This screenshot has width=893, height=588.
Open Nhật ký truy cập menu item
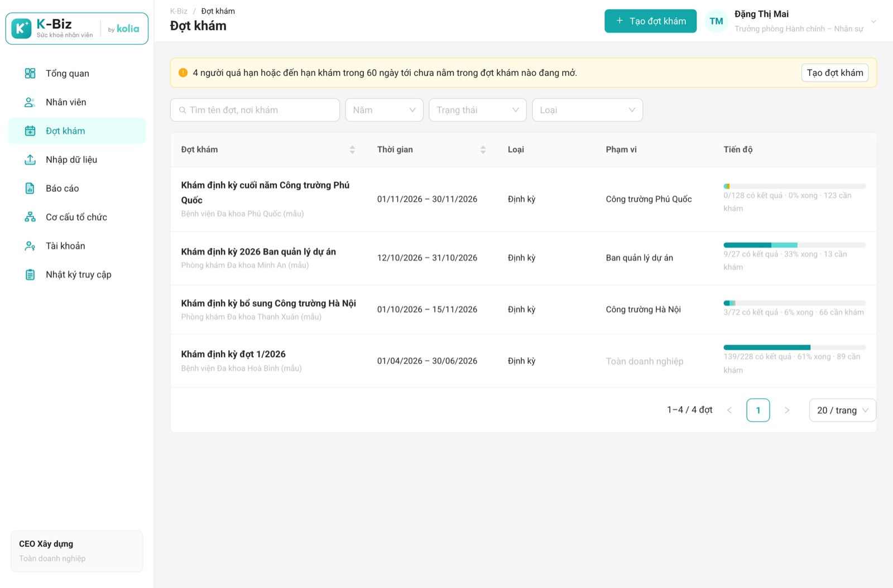tap(77, 274)
